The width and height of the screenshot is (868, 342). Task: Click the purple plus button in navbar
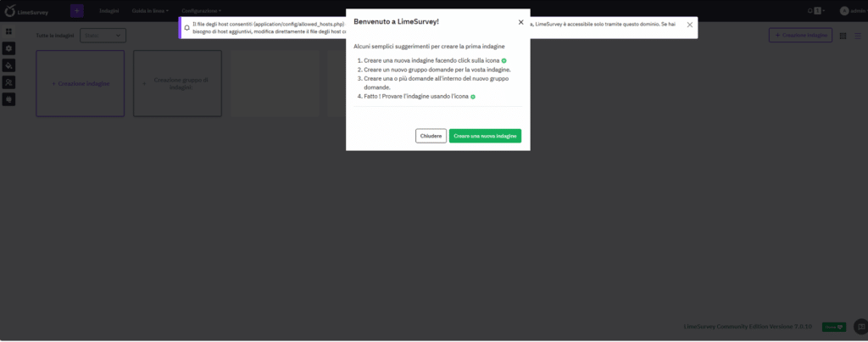click(77, 10)
